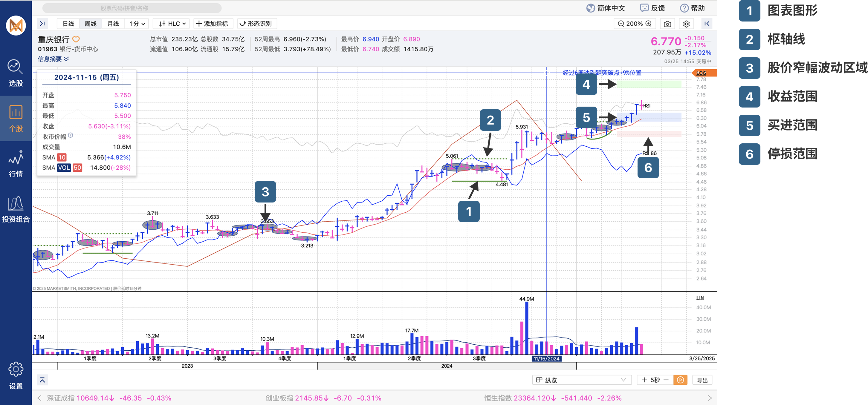
Task: Open the 1分 interval dropdown
Action: [x=137, y=24]
